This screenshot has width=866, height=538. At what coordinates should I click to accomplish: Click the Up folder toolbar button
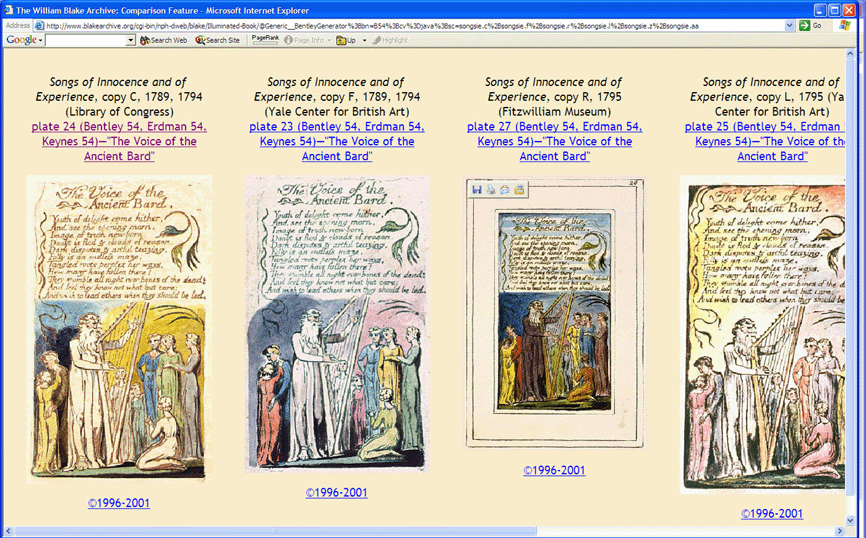346,40
